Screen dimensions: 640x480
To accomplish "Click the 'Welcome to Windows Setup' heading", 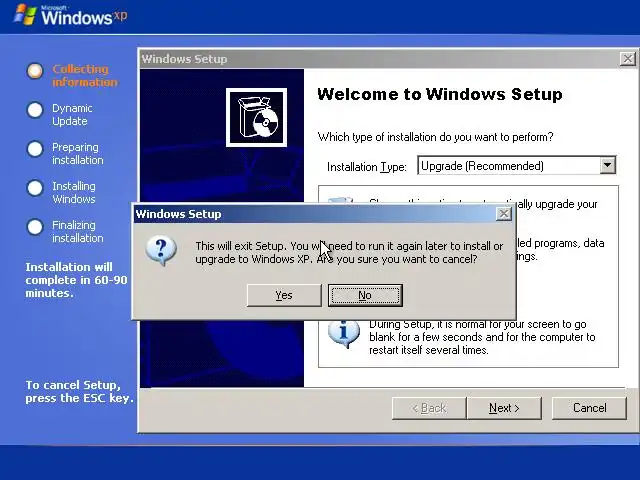I will (x=440, y=94).
